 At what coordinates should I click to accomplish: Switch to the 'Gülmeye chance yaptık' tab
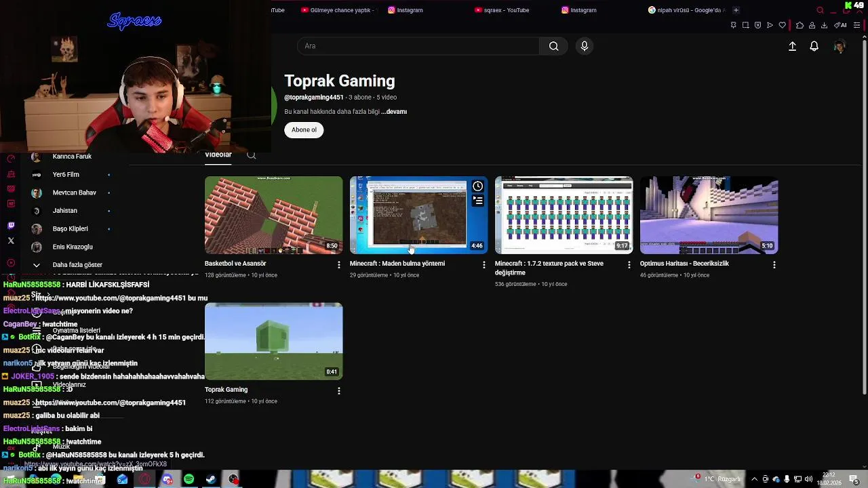pos(338,10)
